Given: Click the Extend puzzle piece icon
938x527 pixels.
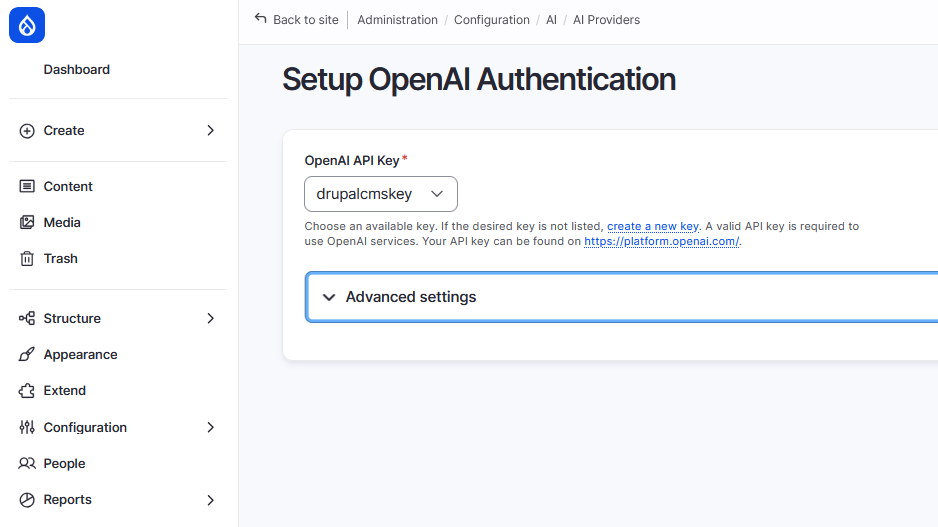Looking at the screenshot, I should click(27, 391).
